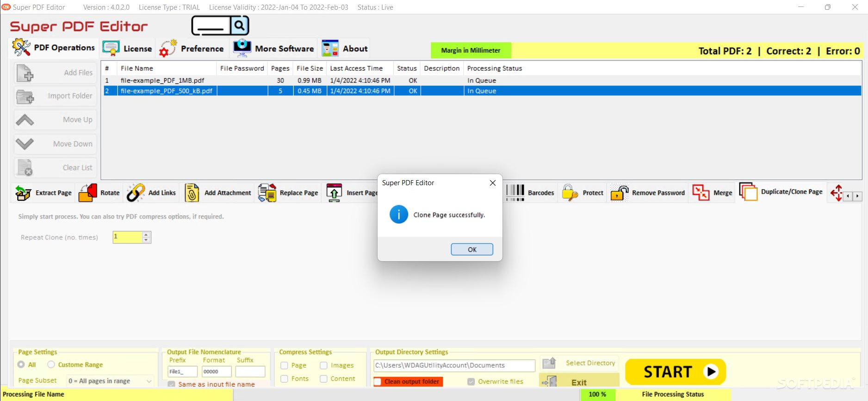Toggle the Fonts compress checkbox

click(x=284, y=379)
